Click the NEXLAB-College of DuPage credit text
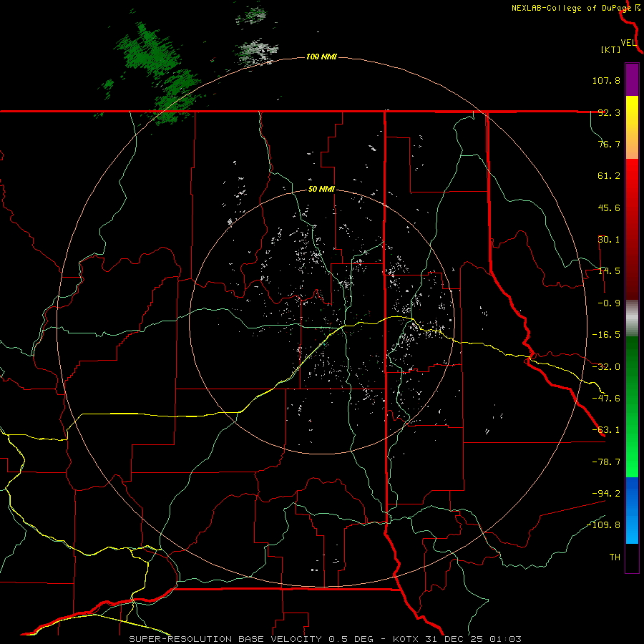 click(x=572, y=8)
